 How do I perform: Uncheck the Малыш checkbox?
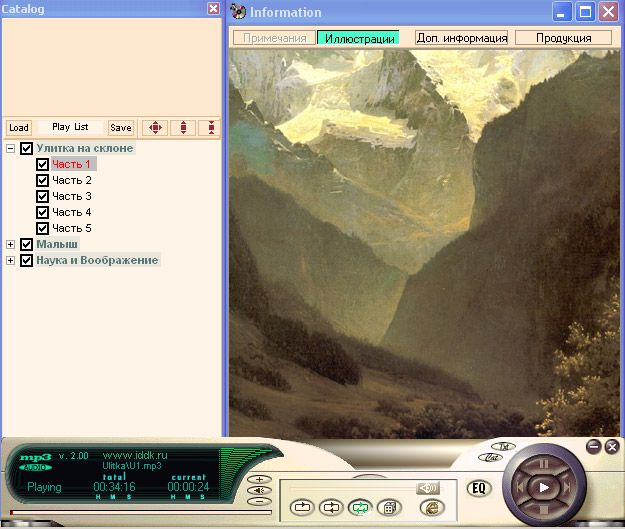tap(27, 244)
